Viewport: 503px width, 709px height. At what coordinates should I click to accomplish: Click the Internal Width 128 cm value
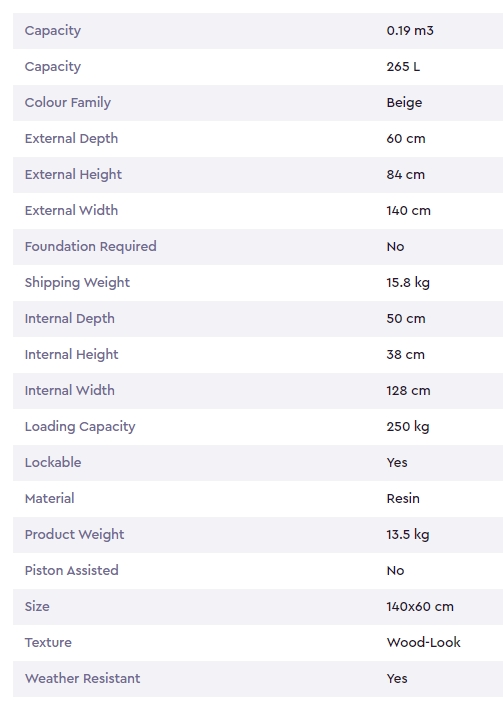[408, 391]
